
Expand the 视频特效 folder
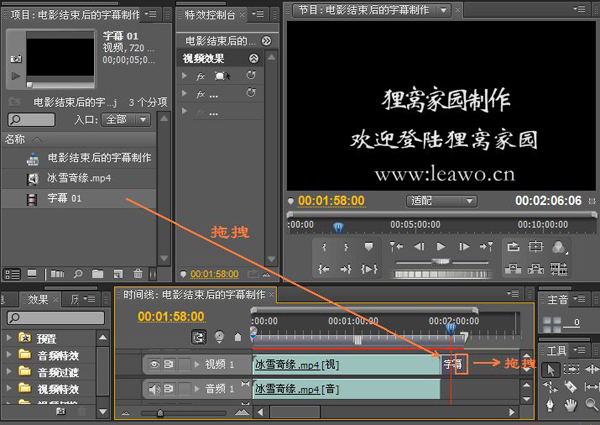coord(8,388)
